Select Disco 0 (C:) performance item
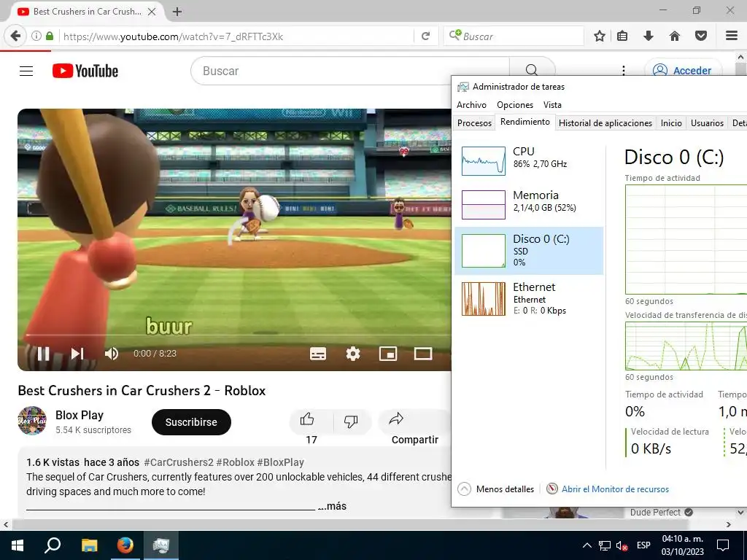Screen dimensions: 747x560 point(529,251)
